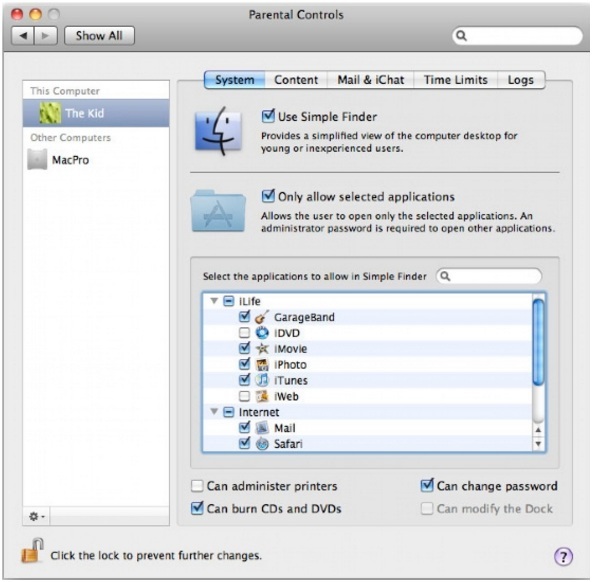Click the iTunes label in list
The width and height of the screenshot is (592, 582).
(x=291, y=380)
